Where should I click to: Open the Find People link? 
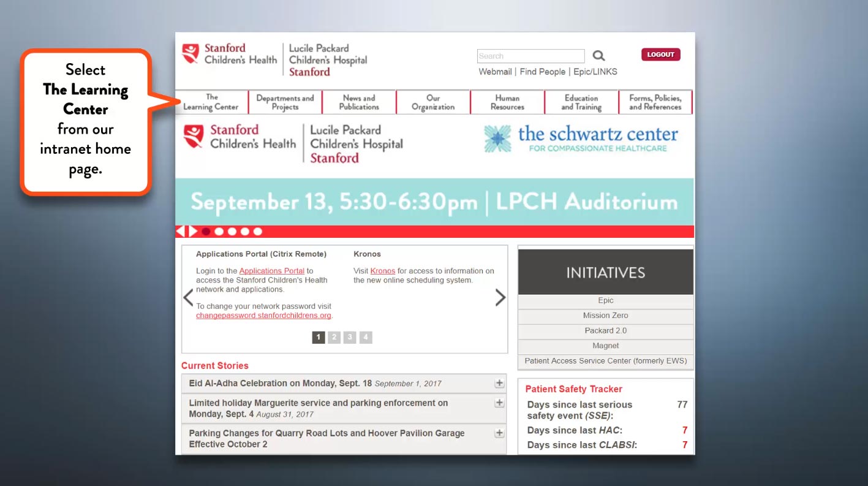tap(543, 72)
